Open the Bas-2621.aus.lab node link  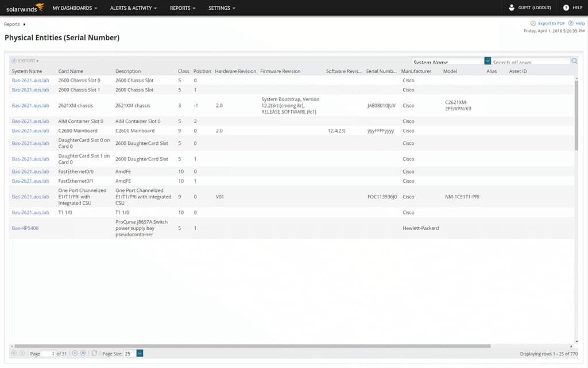pos(29,80)
